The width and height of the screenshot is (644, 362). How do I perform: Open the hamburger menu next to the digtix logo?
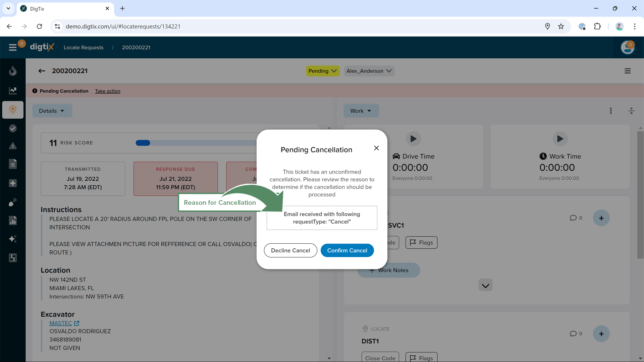point(13,48)
